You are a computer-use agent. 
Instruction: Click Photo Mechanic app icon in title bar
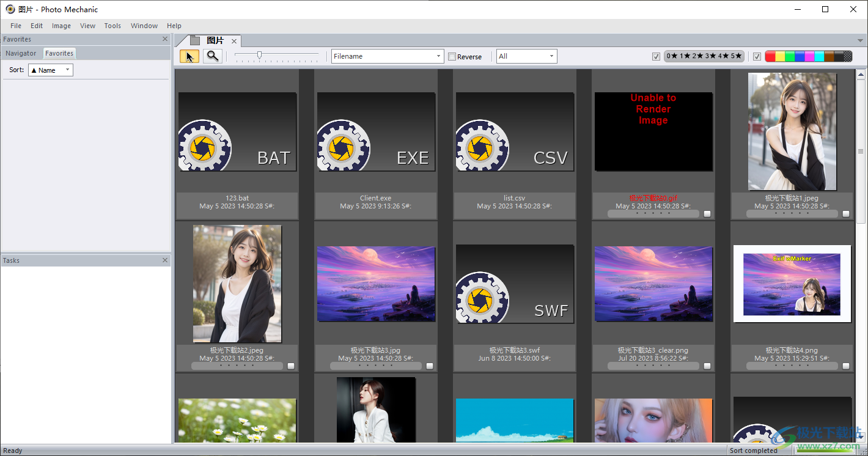click(10, 9)
